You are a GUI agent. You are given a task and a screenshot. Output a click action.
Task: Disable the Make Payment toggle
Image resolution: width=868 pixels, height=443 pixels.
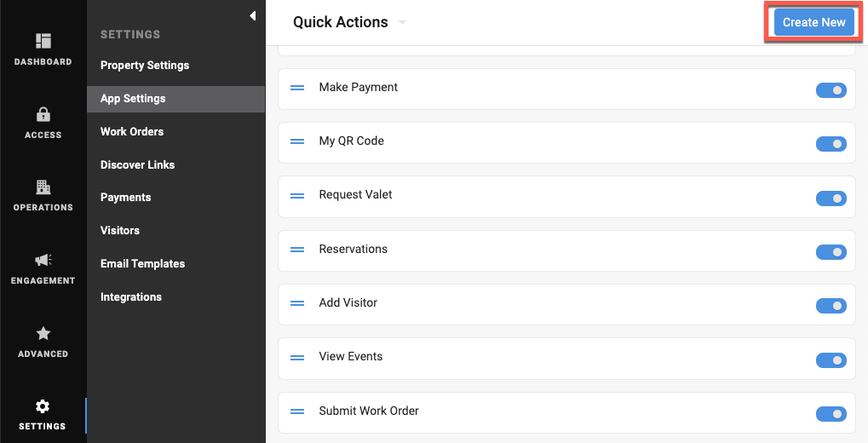(831, 90)
